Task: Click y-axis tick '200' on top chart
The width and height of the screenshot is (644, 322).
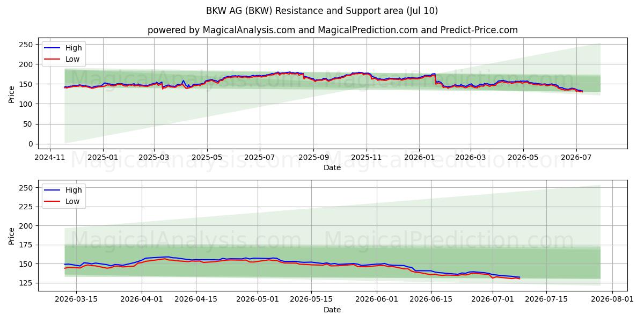Action: coord(27,64)
